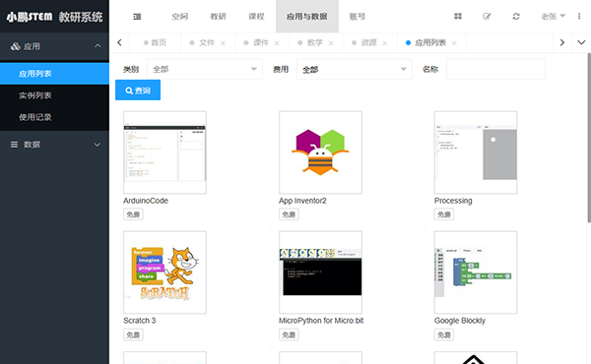Collapse the 应用 sidebar section
Screen dimensions: 591x364
click(98, 46)
